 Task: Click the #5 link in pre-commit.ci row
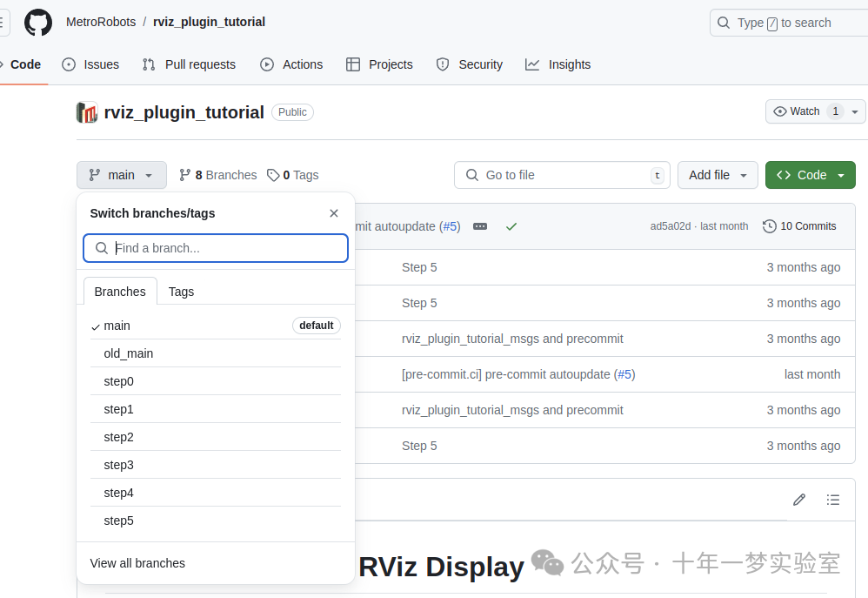tap(624, 374)
